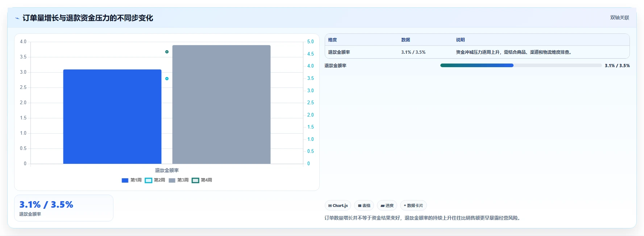Click the 退款金额率 progress bar

tap(521, 65)
